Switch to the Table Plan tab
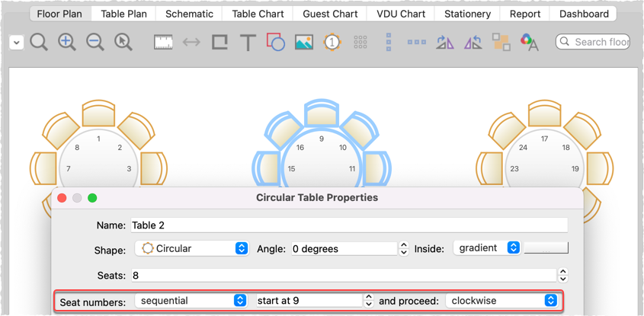 [x=124, y=14]
